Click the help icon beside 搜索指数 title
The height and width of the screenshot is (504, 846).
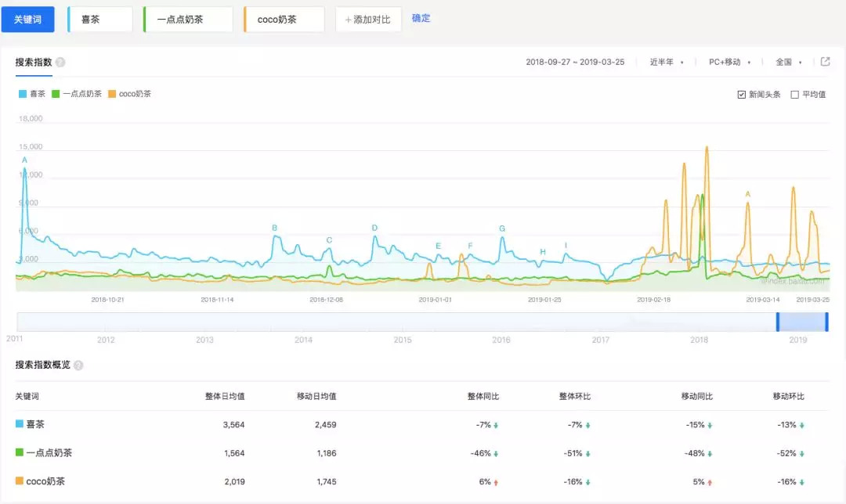[60, 63]
